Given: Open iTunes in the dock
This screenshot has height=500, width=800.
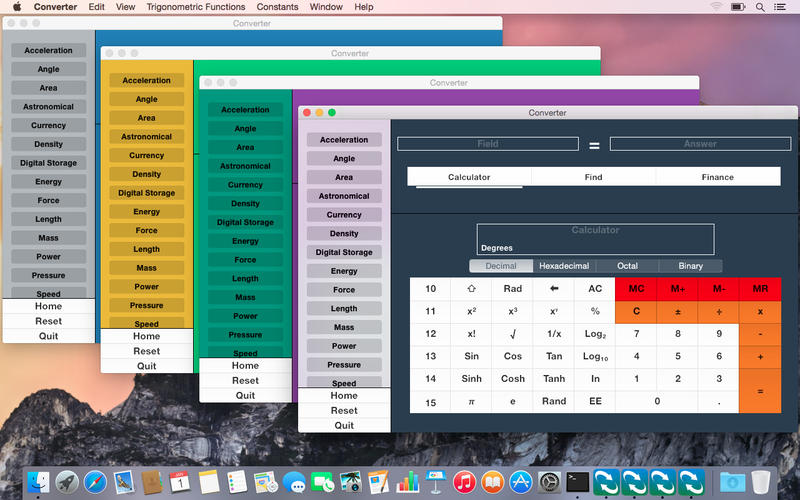Looking at the screenshot, I should click(x=464, y=482).
